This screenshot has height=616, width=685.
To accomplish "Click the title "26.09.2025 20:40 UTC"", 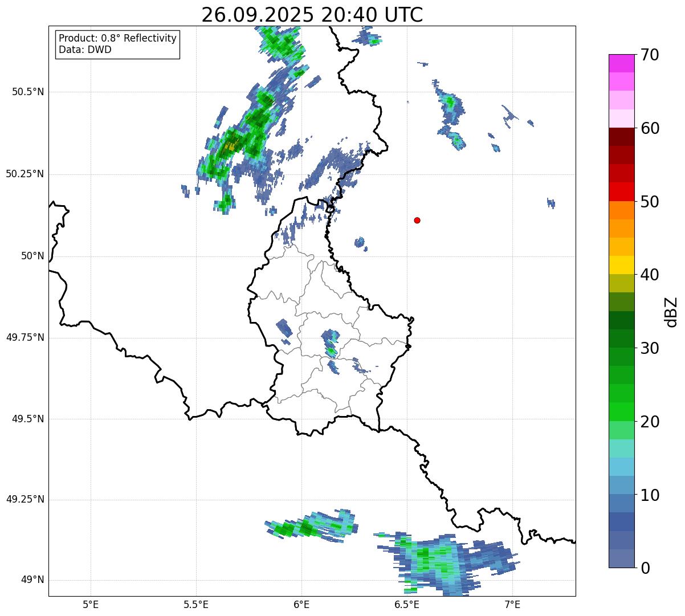I will [x=312, y=14].
